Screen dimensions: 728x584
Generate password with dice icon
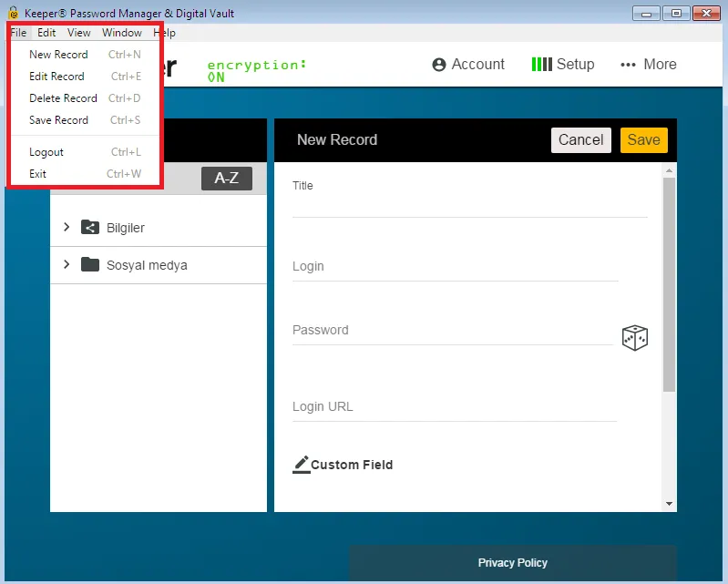click(635, 337)
